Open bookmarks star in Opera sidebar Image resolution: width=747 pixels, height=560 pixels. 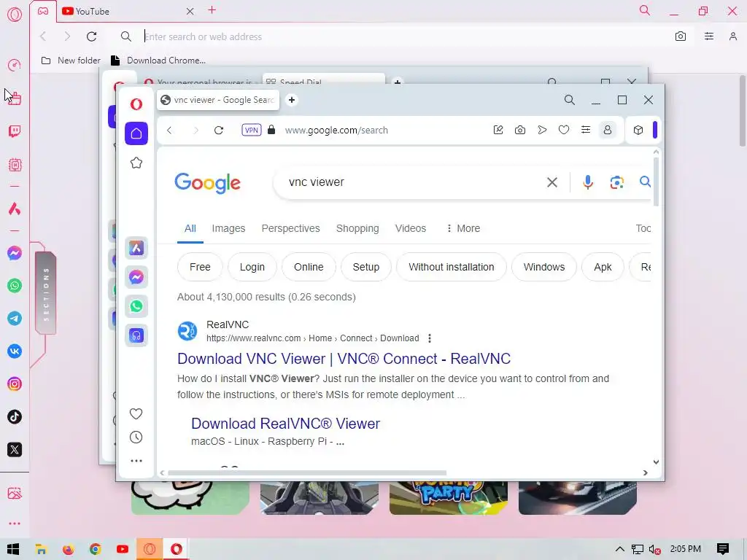136,163
